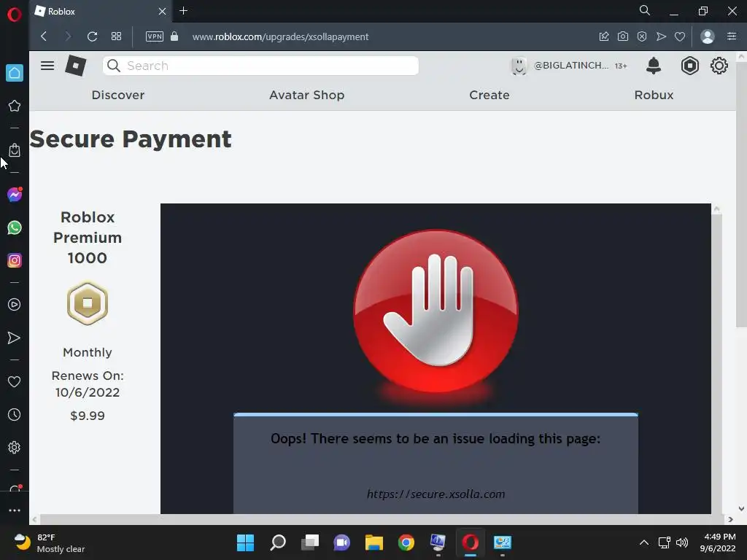Open Opera sidebar settings gear
This screenshot has width=747, height=560.
(15, 447)
